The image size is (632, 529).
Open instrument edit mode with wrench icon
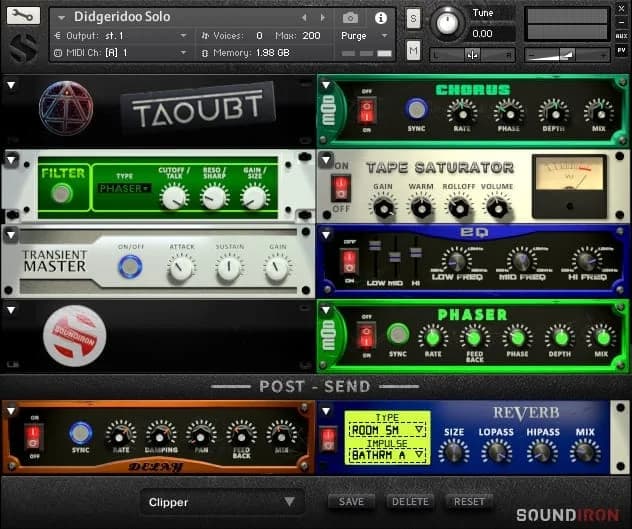tap(24, 16)
